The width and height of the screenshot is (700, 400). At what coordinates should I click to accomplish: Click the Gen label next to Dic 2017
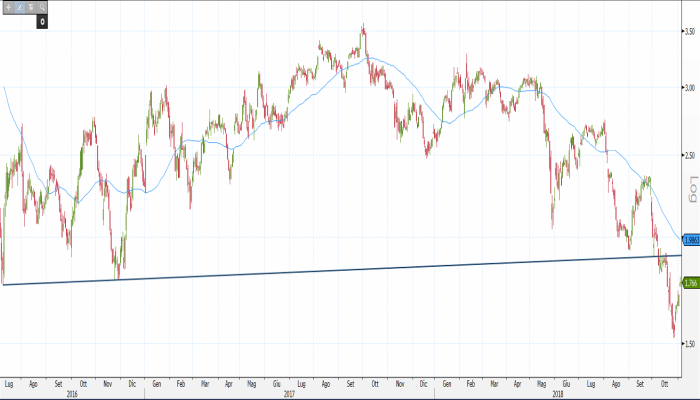point(446,383)
